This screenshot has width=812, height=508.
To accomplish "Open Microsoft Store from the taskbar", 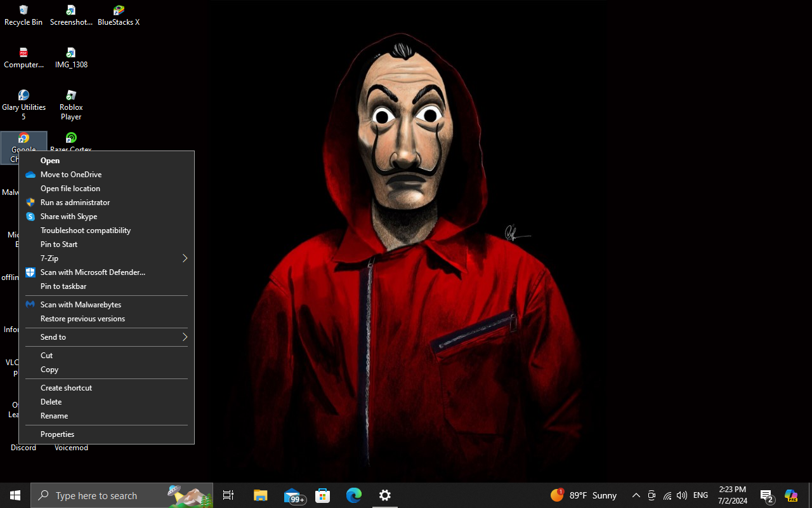I will point(323,495).
